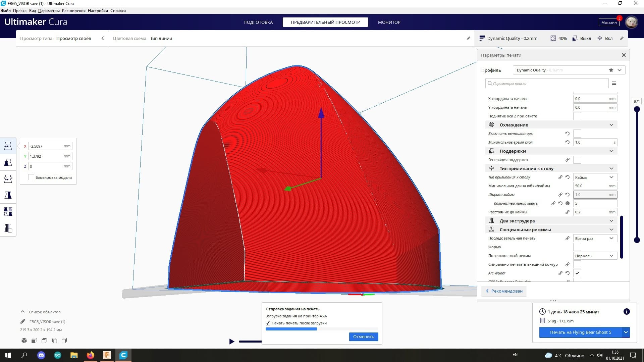Collapse 'Специальные режимы' section

pyautogui.click(x=551, y=229)
